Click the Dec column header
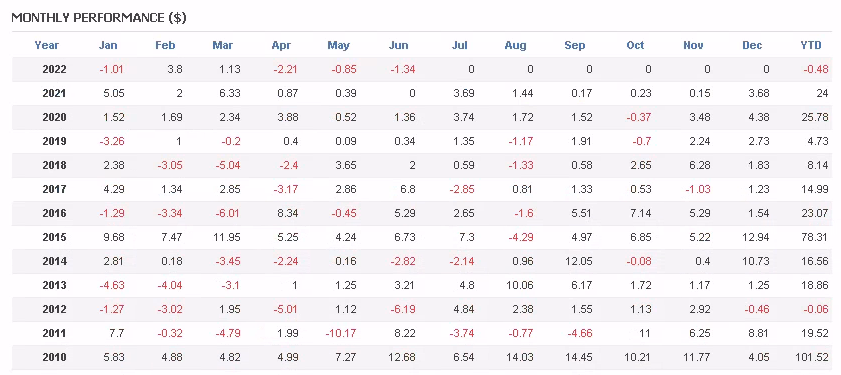The height and width of the screenshot is (375, 841). click(753, 45)
